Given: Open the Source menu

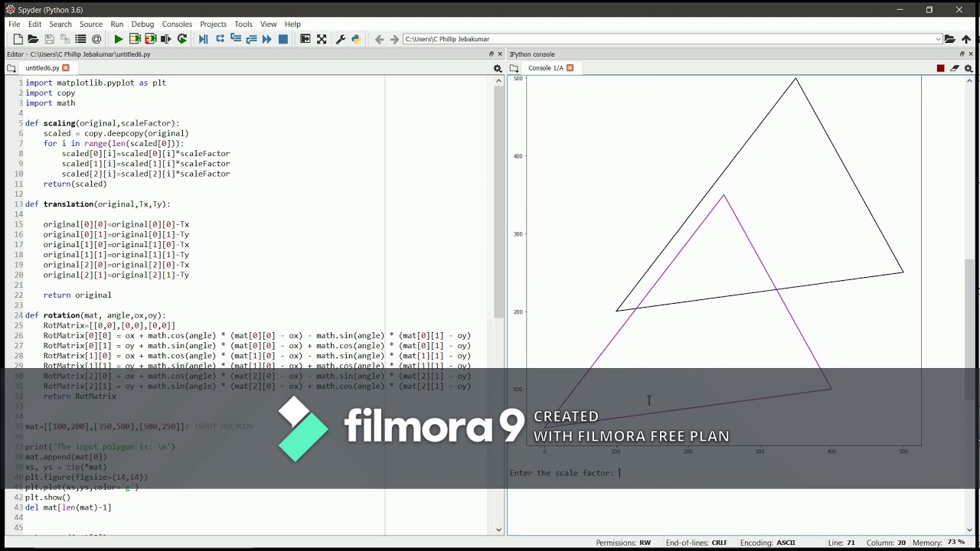Looking at the screenshot, I should [91, 24].
